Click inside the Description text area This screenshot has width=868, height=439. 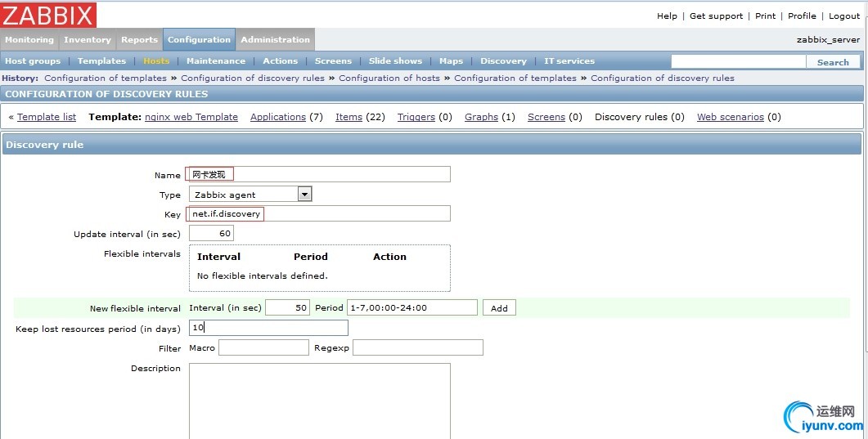pyautogui.click(x=319, y=401)
